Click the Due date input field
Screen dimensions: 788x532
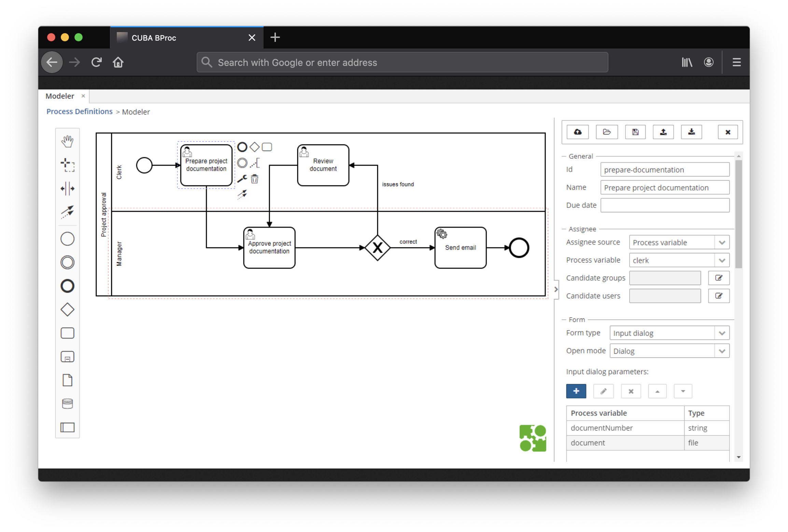[x=665, y=205]
